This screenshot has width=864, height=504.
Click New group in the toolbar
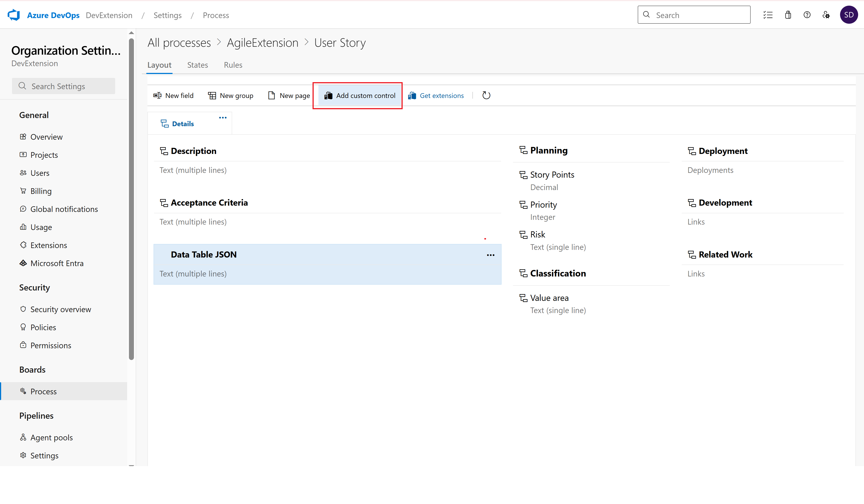click(x=231, y=96)
